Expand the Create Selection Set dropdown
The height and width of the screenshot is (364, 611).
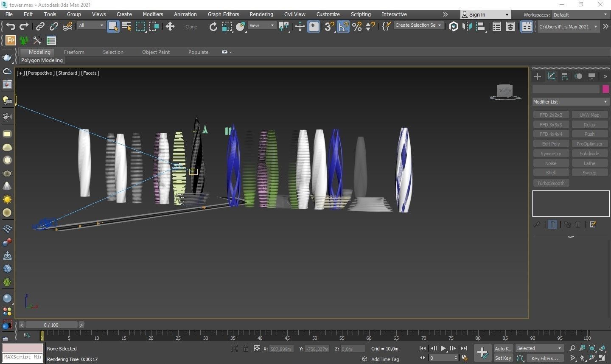tap(418, 25)
